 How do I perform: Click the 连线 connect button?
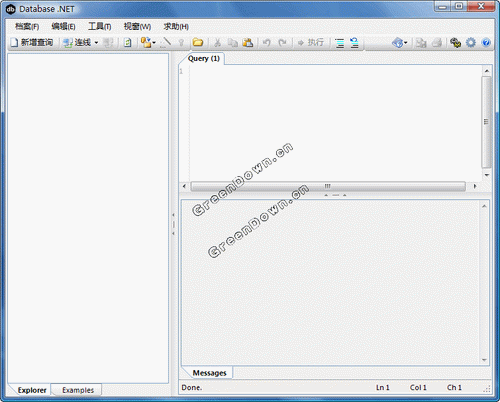pyautogui.click(x=77, y=42)
